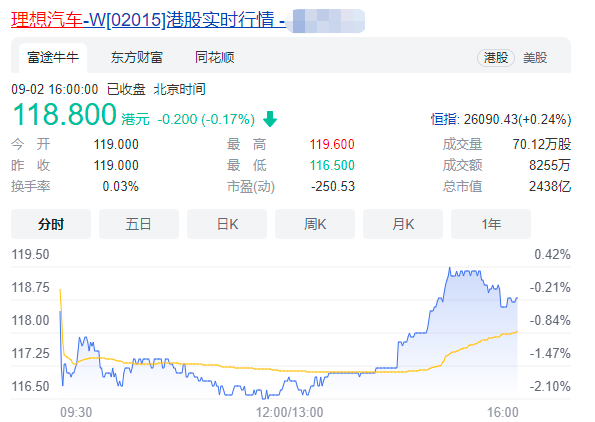The height and width of the screenshot is (422, 595).
Task: Select the 日K chart tab
Action: point(227,224)
